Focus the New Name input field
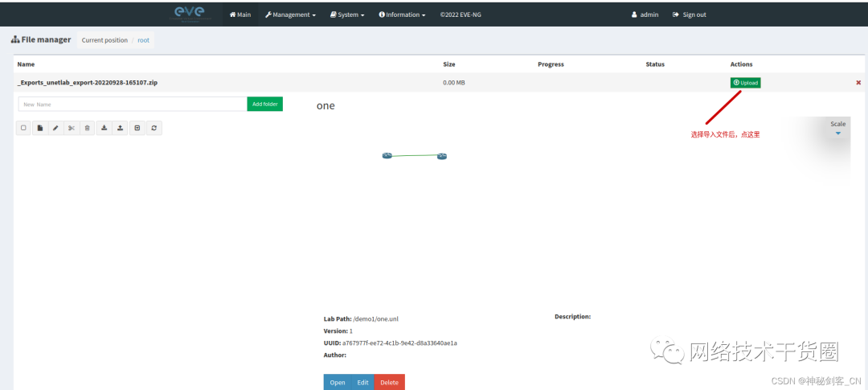Viewport: 868px width, 390px height. click(x=133, y=105)
